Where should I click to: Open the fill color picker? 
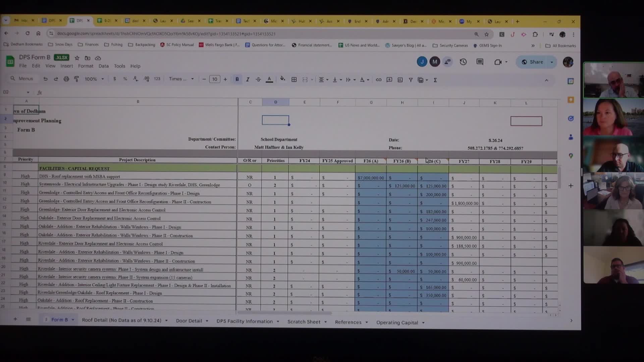click(282, 79)
